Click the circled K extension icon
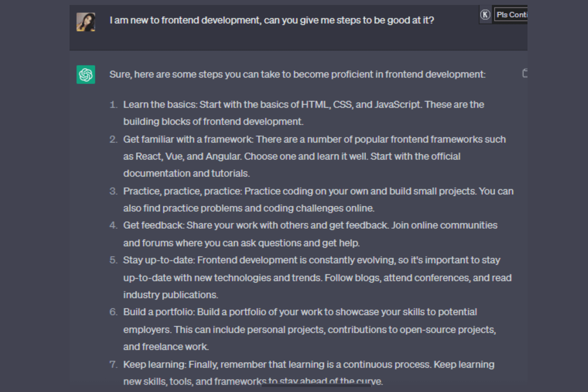Viewport: 588px width, 392px height. [x=485, y=15]
